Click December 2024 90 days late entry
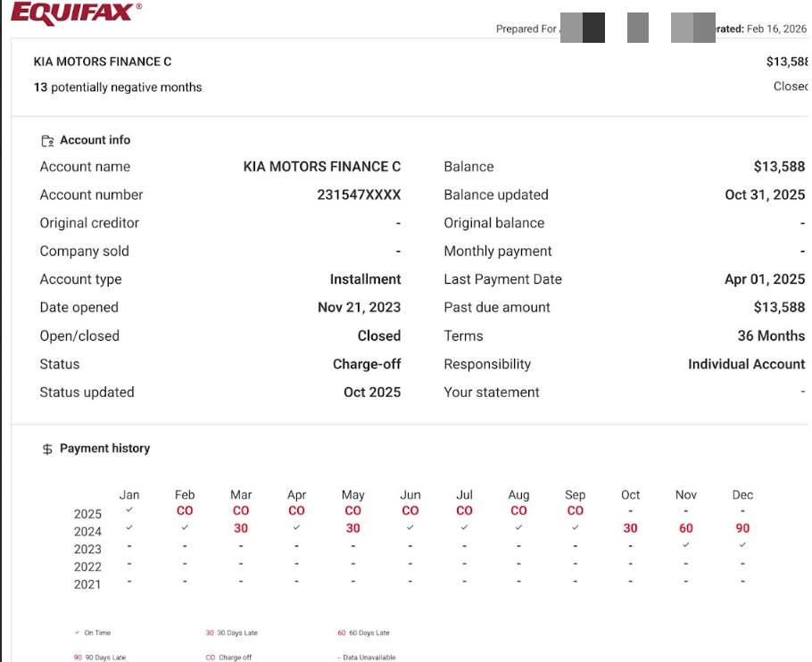Image resolution: width=812 pixels, height=662 pixels. point(742,528)
